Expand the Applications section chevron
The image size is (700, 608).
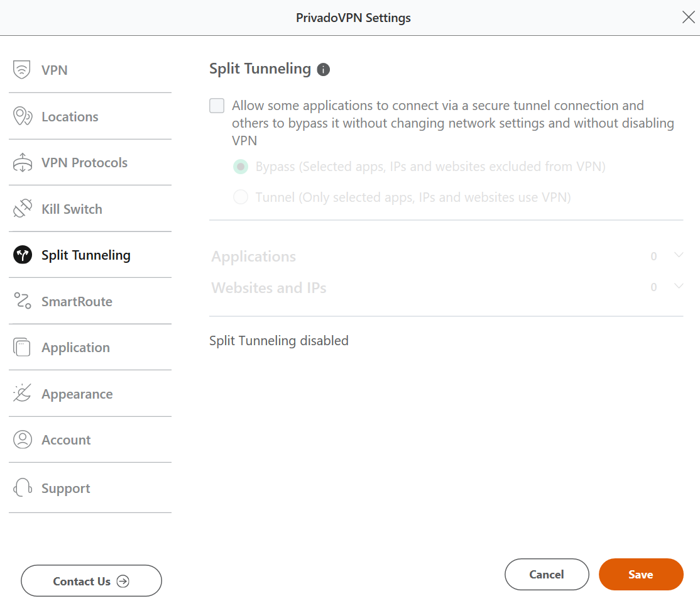coord(679,255)
